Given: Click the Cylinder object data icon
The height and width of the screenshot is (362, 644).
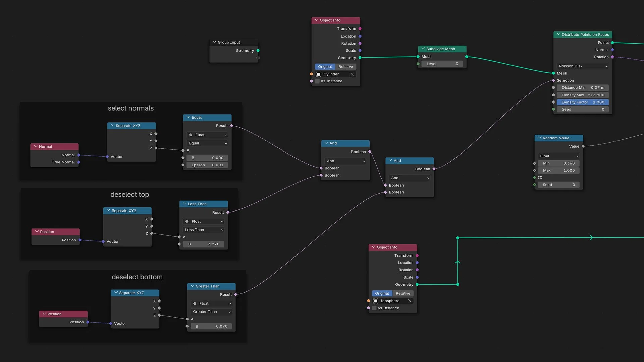Looking at the screenshot, I should click(319, 74).
